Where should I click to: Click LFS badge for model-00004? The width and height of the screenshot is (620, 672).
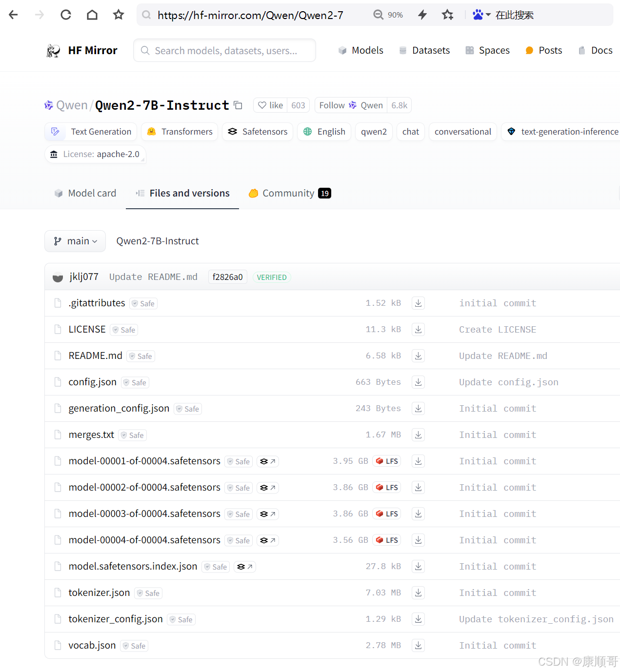[387, 540]
